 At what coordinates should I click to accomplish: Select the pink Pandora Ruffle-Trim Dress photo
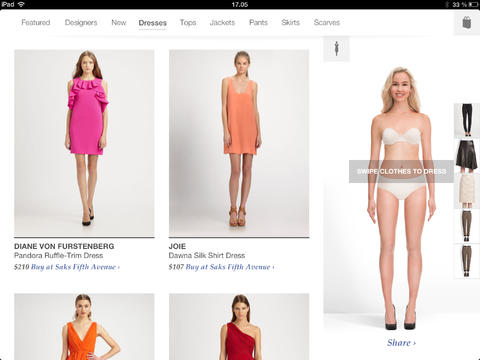click(x=84, y=143)
